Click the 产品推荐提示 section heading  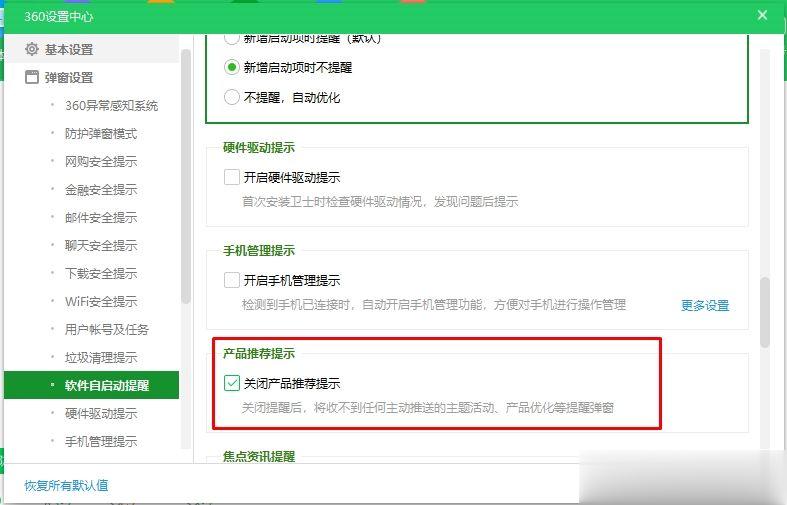coord(258,353)
